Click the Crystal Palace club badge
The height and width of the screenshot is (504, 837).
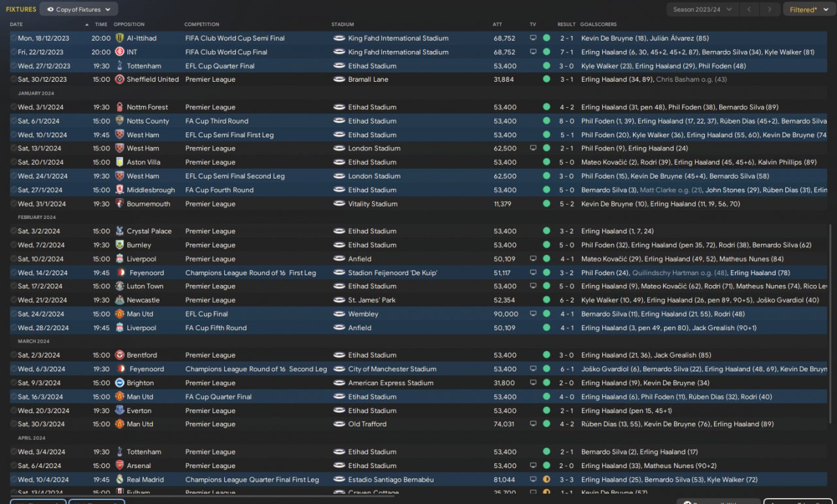tap(120, 231)
